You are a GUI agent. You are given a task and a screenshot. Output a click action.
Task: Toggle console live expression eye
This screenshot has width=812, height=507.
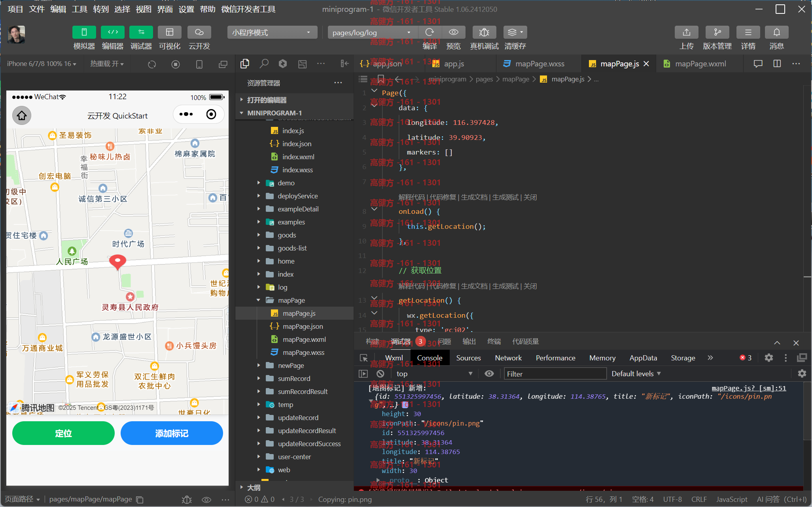click(x=489, y=373)
